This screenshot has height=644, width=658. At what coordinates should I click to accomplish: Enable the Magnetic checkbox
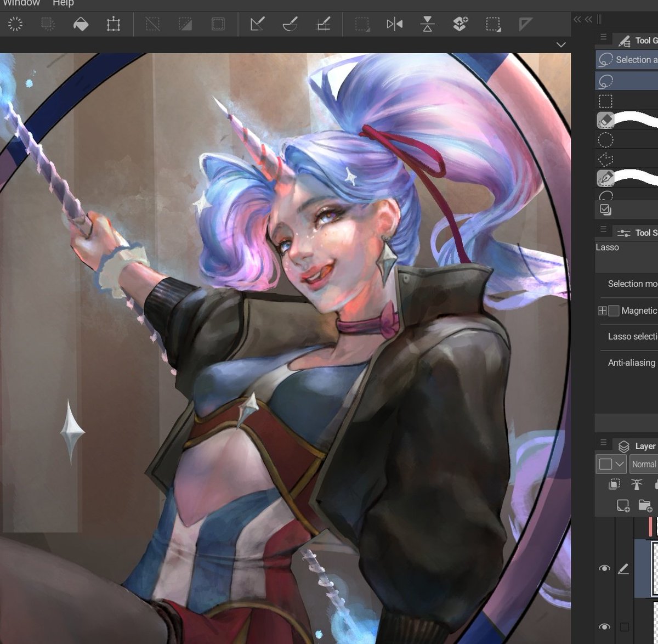pyautogui.click(x=614, y=311)
